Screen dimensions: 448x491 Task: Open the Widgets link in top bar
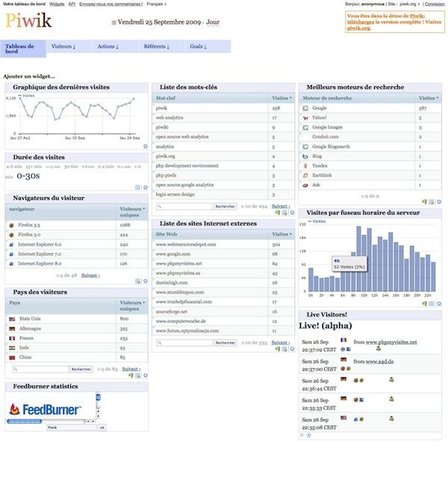(57, 4)
